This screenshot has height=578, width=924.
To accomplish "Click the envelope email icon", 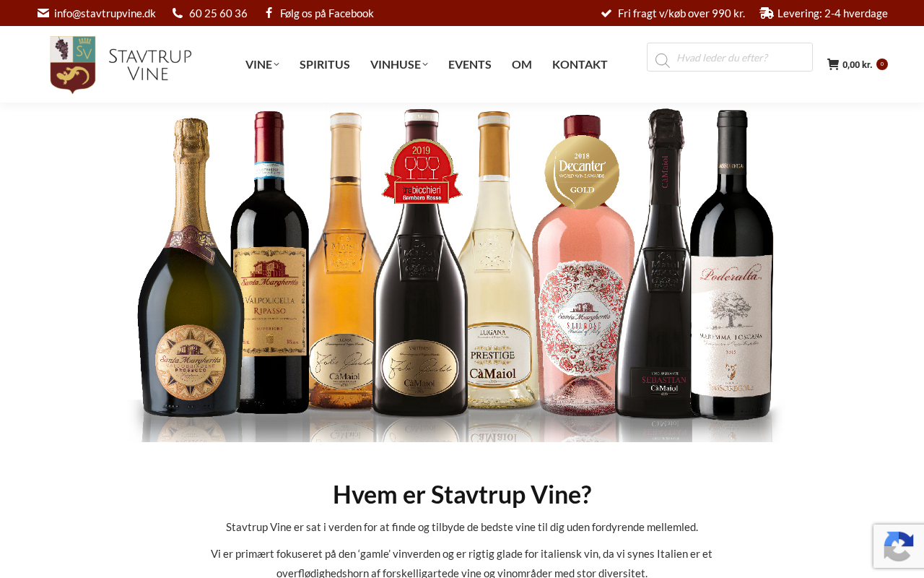I will point(43,13).
